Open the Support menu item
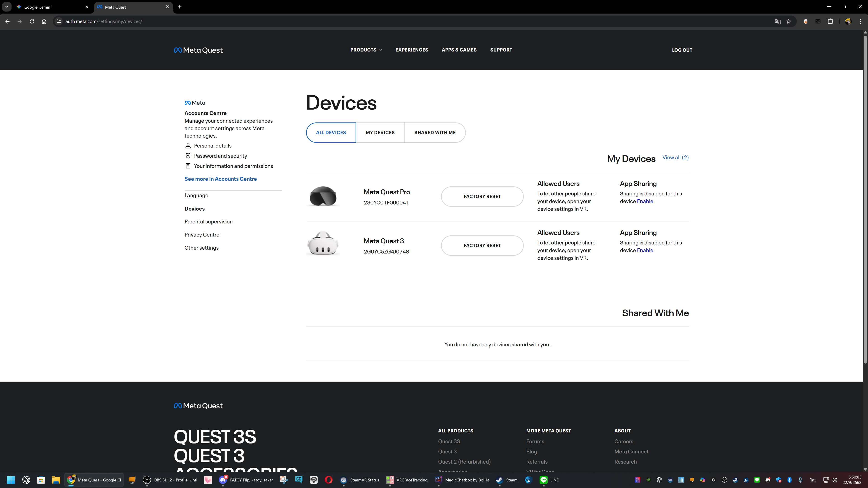Image resolution: width=868 pixels, height=488 pixels. [501, 50]
